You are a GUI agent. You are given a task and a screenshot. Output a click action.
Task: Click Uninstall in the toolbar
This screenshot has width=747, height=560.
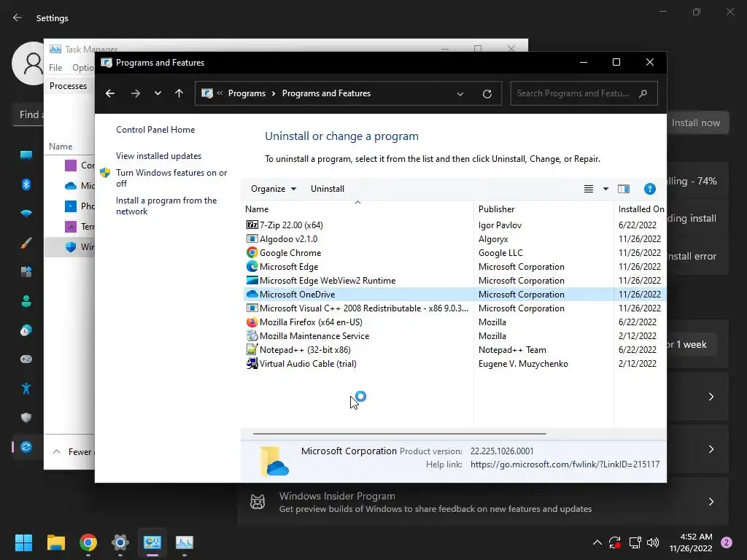coord(328,189)
